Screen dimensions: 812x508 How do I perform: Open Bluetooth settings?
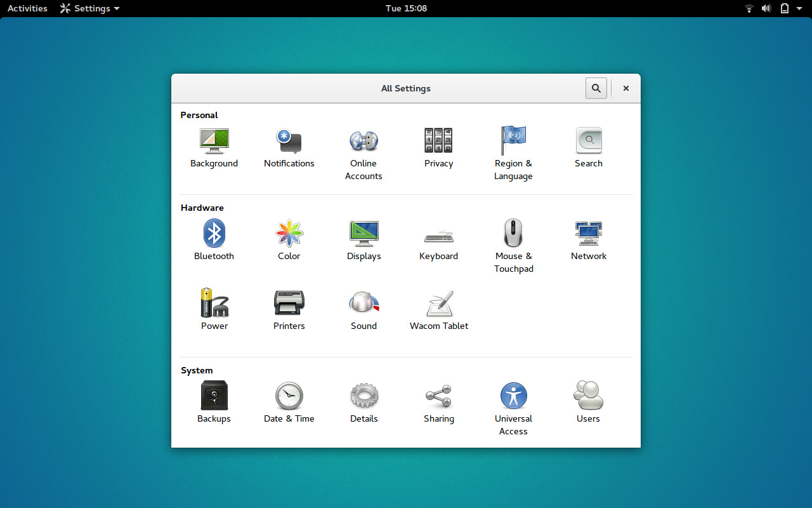(x=214, y=240)
